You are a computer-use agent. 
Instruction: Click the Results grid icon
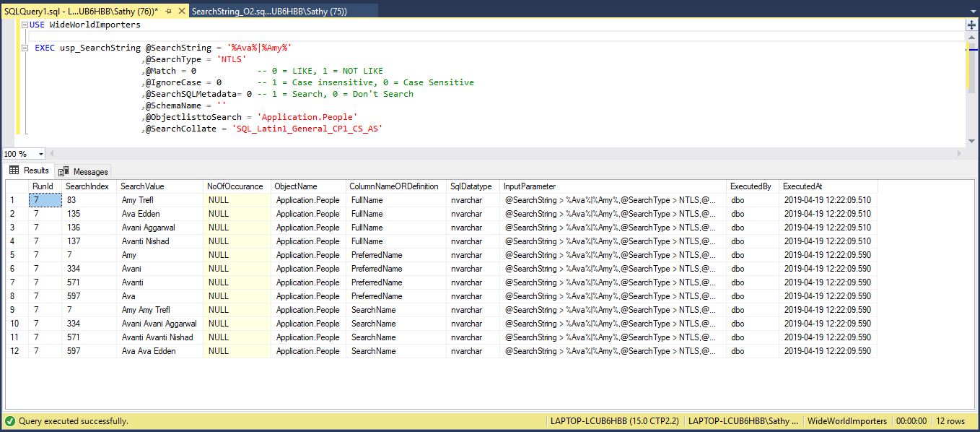click(14, 170)
